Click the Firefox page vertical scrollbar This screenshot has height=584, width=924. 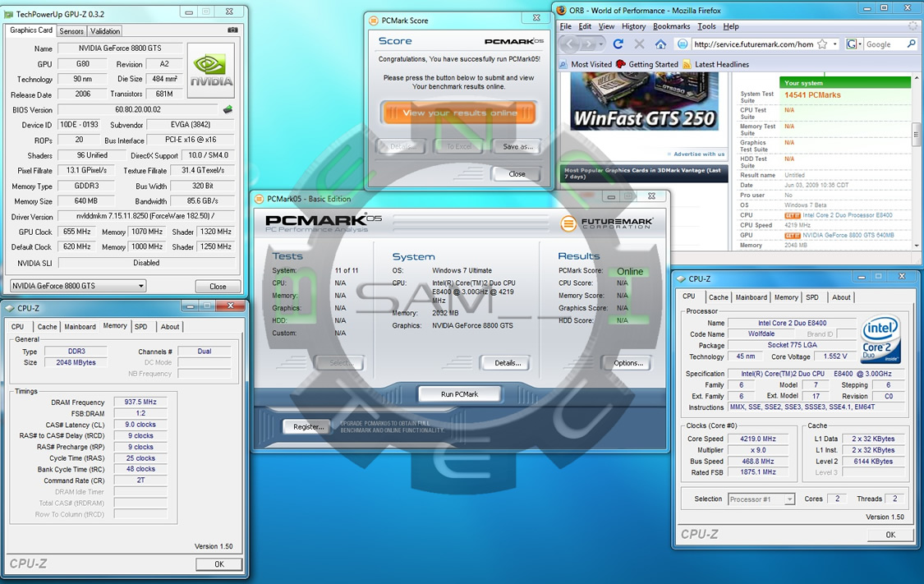(916, 163)
